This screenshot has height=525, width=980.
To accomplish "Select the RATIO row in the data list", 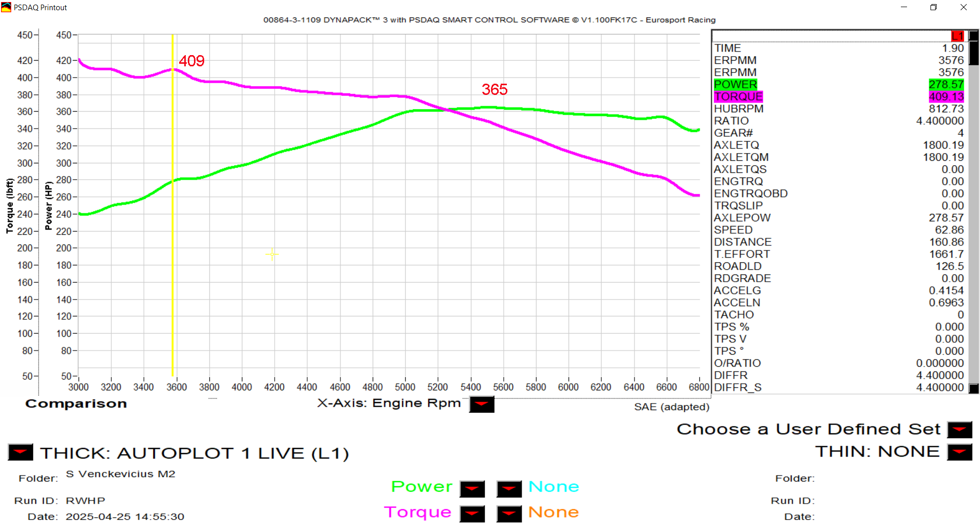I will (x=839, y=121).
